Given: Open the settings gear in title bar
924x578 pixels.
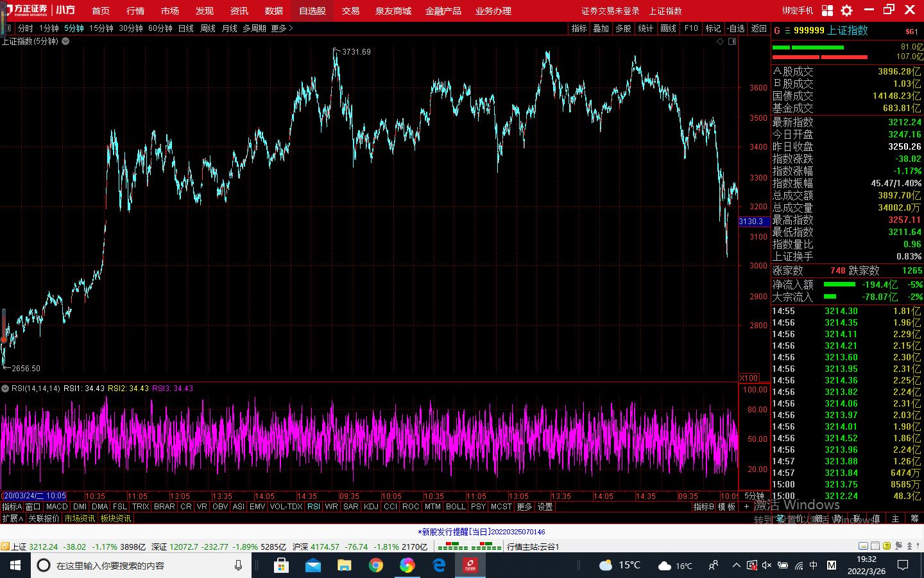Looking at the screenshot, I should [x=846, y=10].
